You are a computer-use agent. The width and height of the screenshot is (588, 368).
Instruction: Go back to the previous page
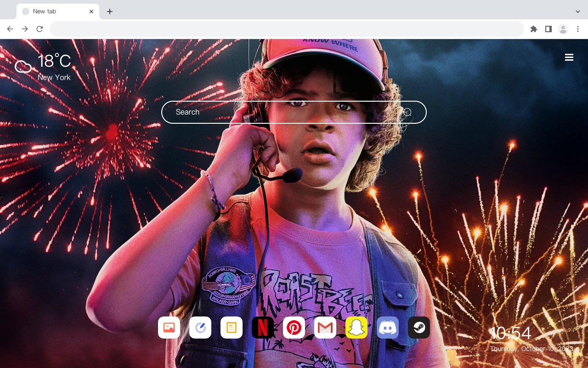click(x=10, y=29)
